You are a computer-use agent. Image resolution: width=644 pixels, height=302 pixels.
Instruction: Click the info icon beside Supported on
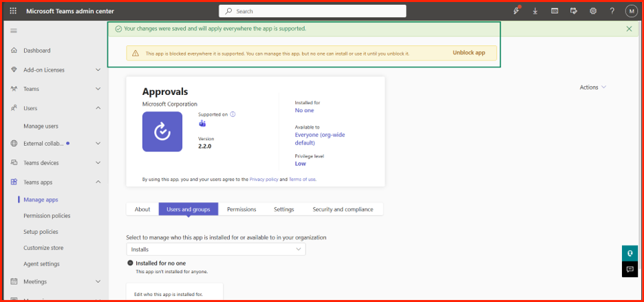[233, 115]
